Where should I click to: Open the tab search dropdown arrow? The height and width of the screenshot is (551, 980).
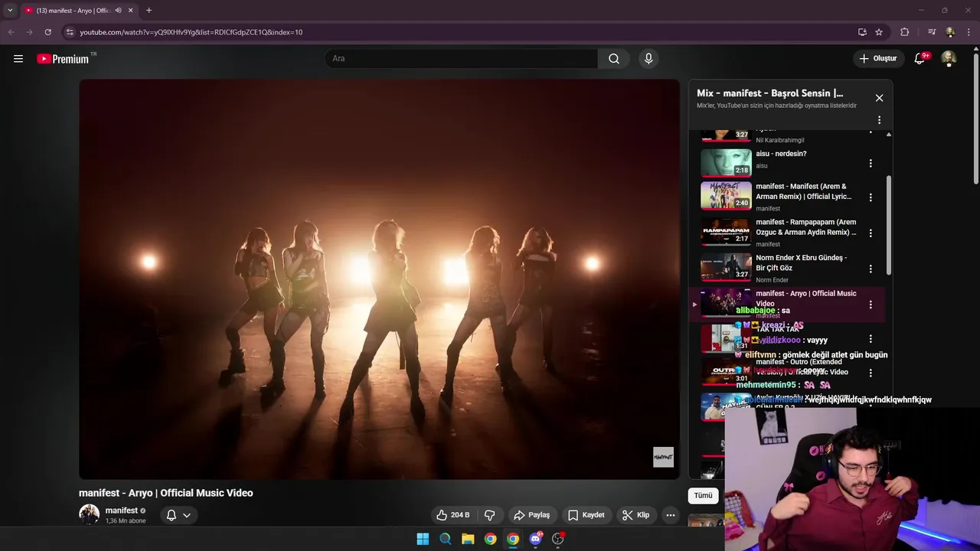pos(10,11)
